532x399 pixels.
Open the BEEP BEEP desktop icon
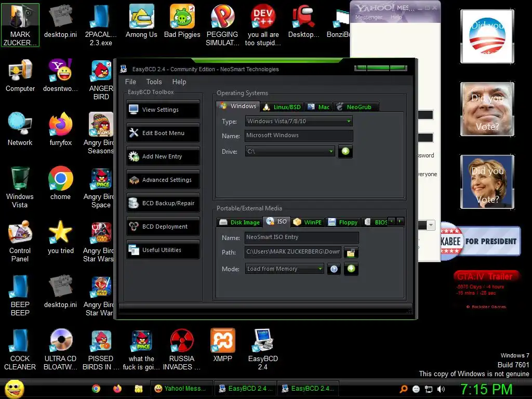pyautogui.click(x=20, y=295)
